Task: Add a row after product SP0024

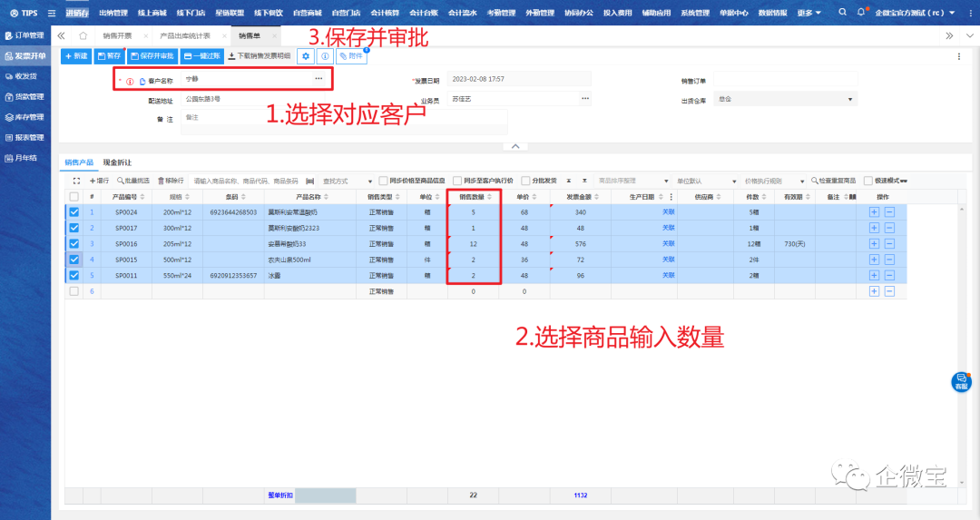Action: [874, 212]
